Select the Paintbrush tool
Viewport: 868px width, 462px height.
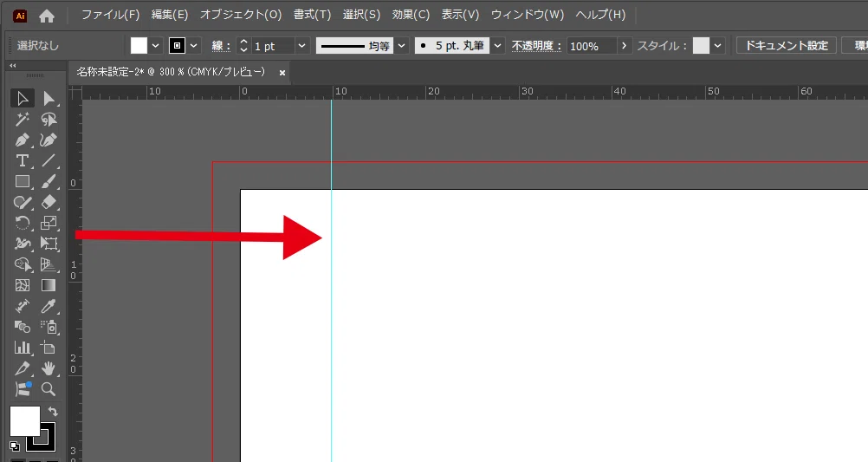[x=49, y=182]
